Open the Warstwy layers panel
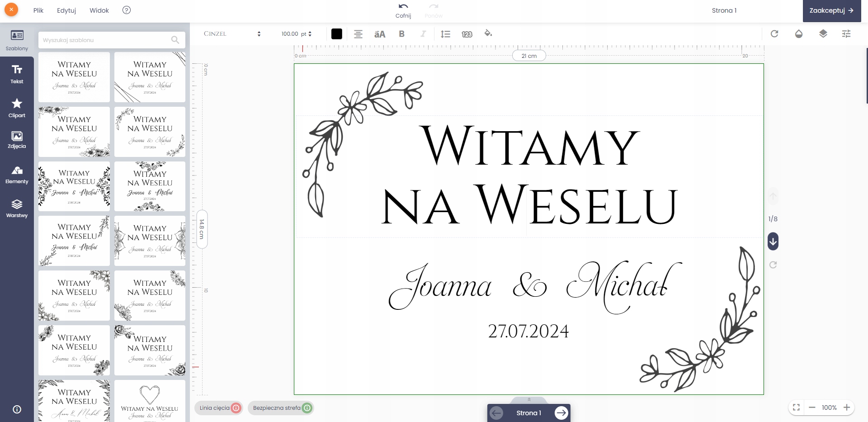 coord(17,209)
